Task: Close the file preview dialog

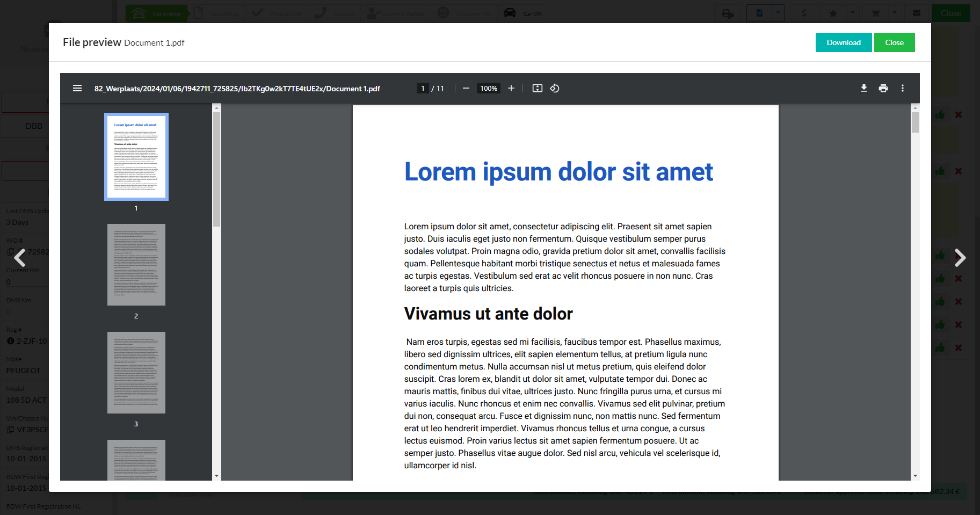Action: pyautogui.click(x=894, y=42)
